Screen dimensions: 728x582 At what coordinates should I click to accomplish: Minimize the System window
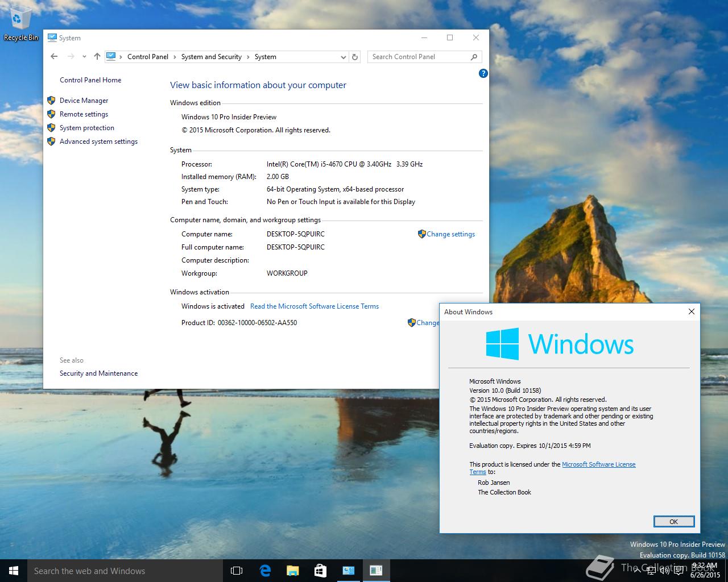424,38
